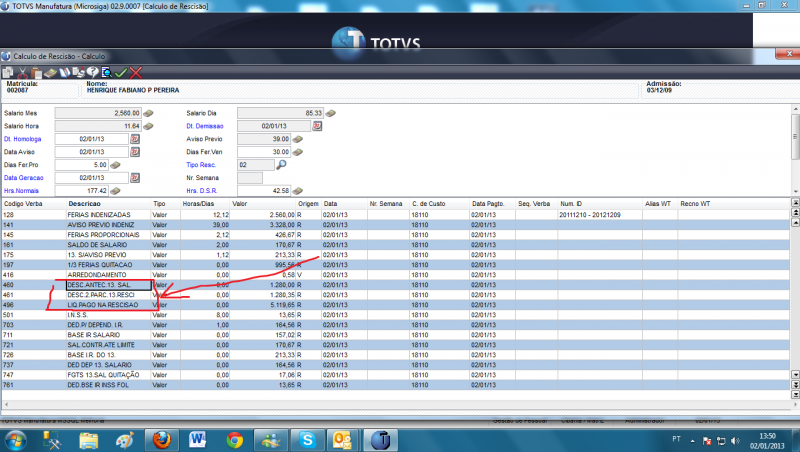Open calendar icon for Data Geracao
This screenshot has height=452, width=800.
(135, 178)
